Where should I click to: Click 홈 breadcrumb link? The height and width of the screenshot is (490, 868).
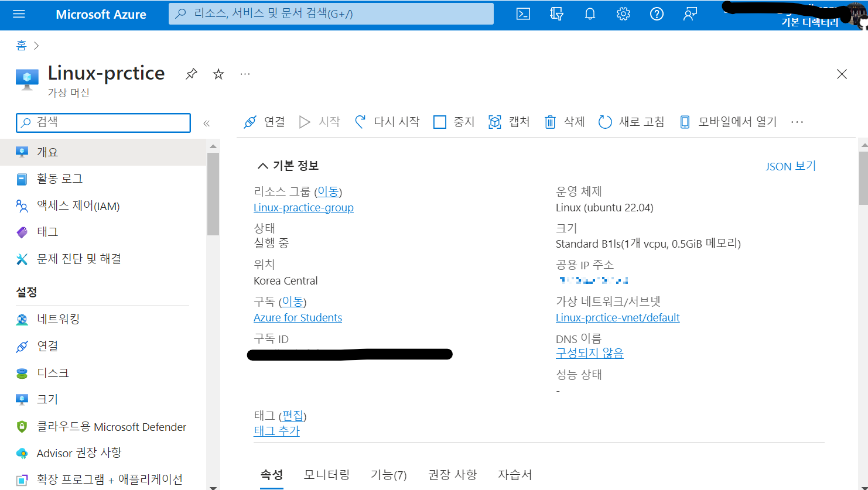click(21, 45)
